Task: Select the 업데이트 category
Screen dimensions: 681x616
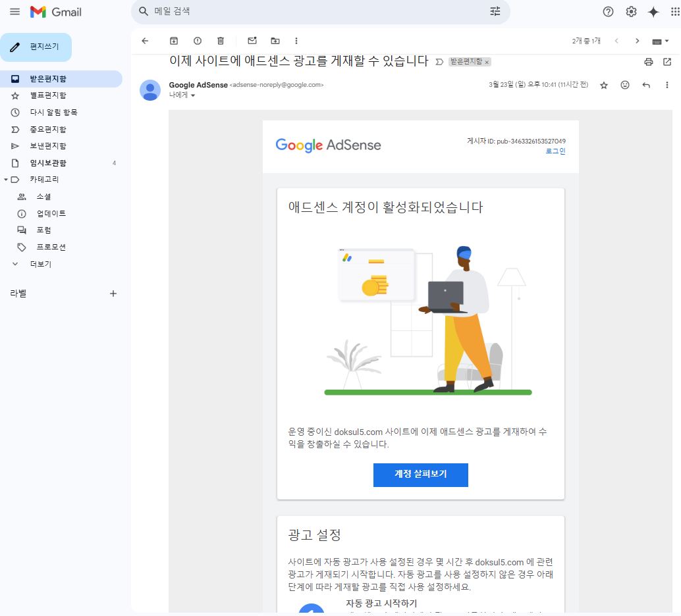Action: pyautogui.click(x=61, y=214)
